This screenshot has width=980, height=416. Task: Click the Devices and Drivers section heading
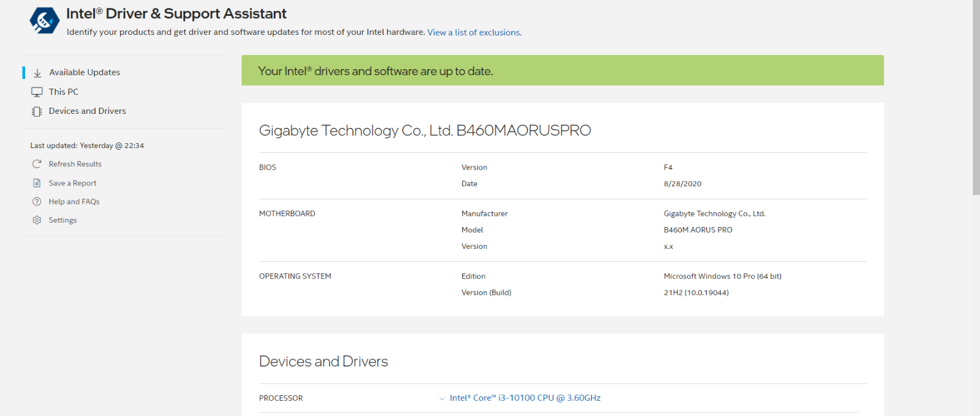click(x=323, y=362)
